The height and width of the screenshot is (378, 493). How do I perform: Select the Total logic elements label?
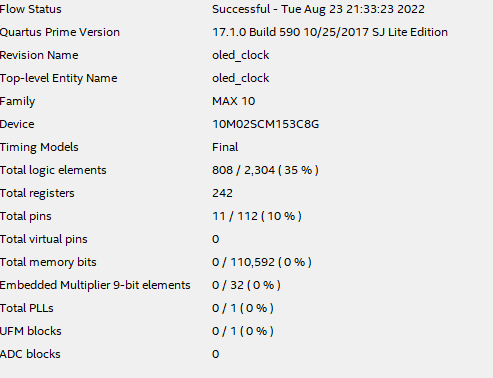[x=53, y=170]
